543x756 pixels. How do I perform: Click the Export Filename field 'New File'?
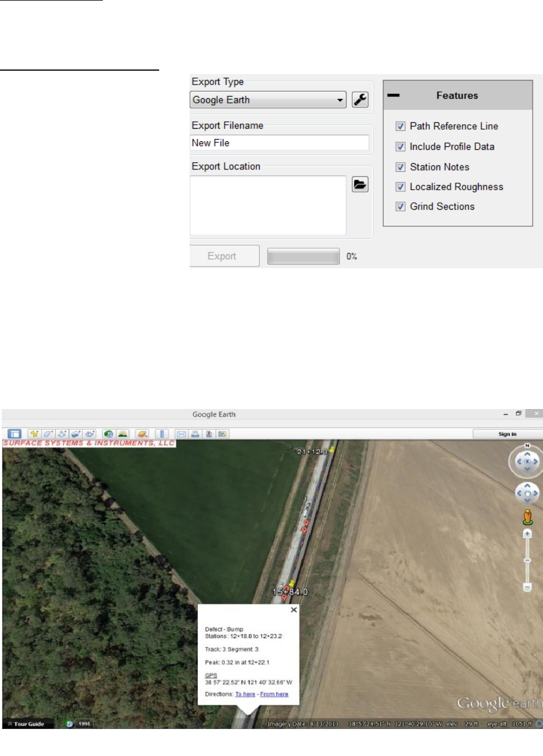coord(279,143)
